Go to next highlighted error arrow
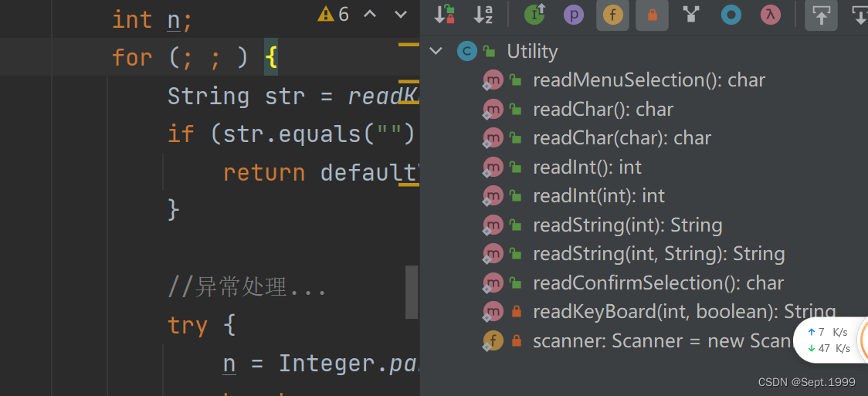This screenshot has width=868, height=396. tap(401, 15)
